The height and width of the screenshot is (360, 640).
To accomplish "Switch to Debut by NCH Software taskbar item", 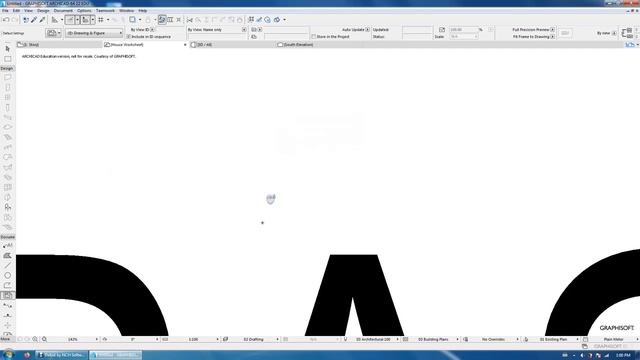I will point(62,355).
